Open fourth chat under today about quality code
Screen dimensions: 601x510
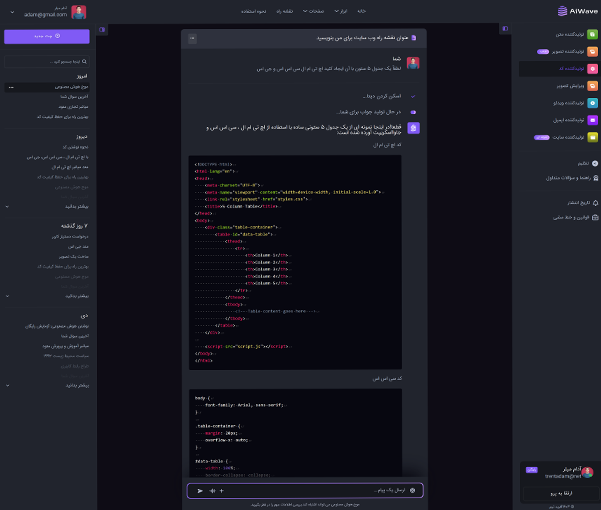pyautogui.click(x=62, y=117)
